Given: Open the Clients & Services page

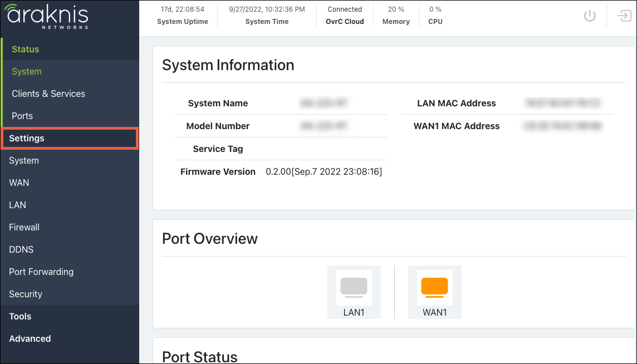Looking at the screenshot, I should [48, 94].
